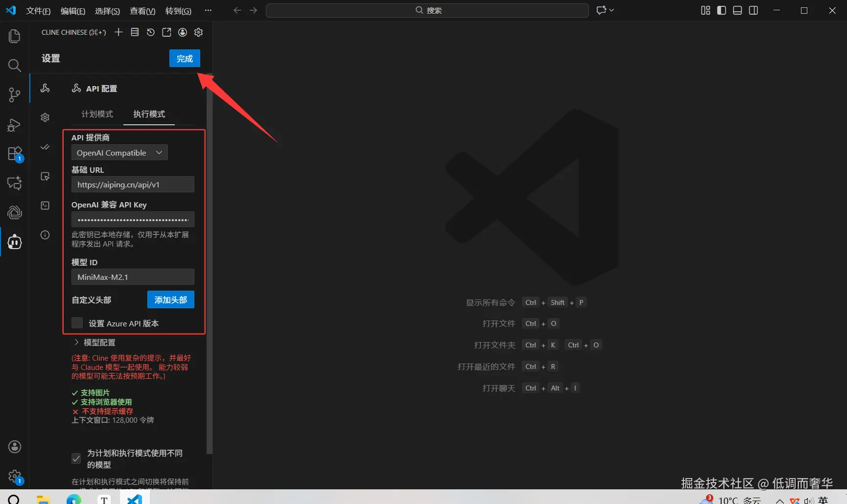This screenshot has width=847, height=504.
Task: Switch to the 执行模式 tab
Action: tap(149, 114)
